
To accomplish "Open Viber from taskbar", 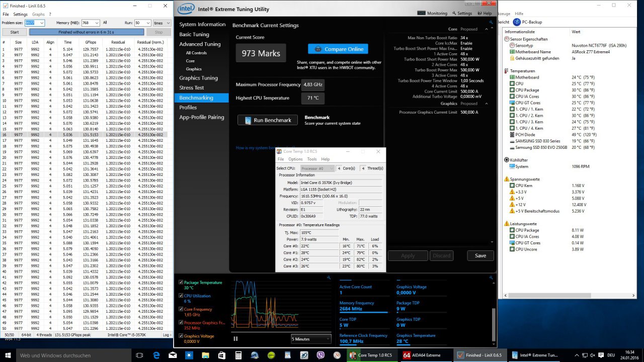I will (x=320, y=355).
